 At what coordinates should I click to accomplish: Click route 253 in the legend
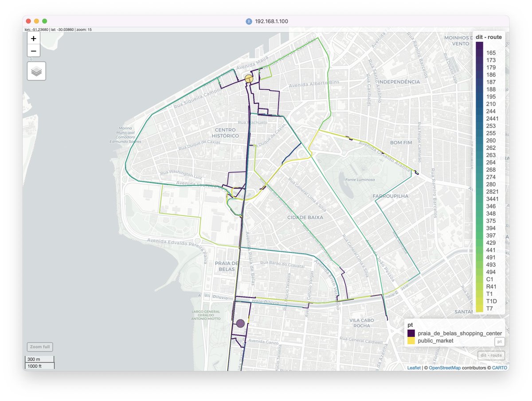tap(491, 126)
